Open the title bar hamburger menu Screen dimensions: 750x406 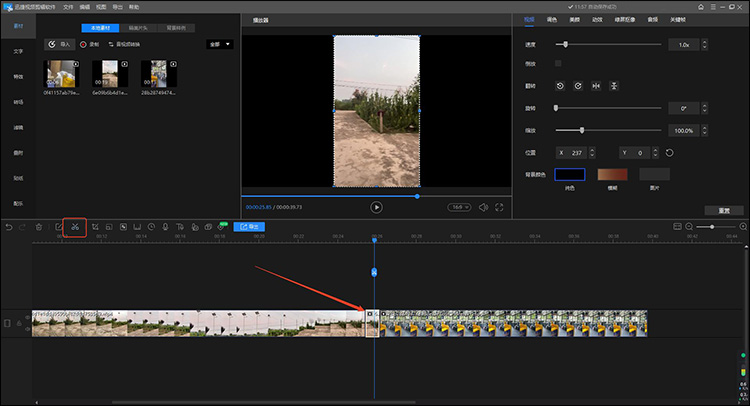[713, 7]
